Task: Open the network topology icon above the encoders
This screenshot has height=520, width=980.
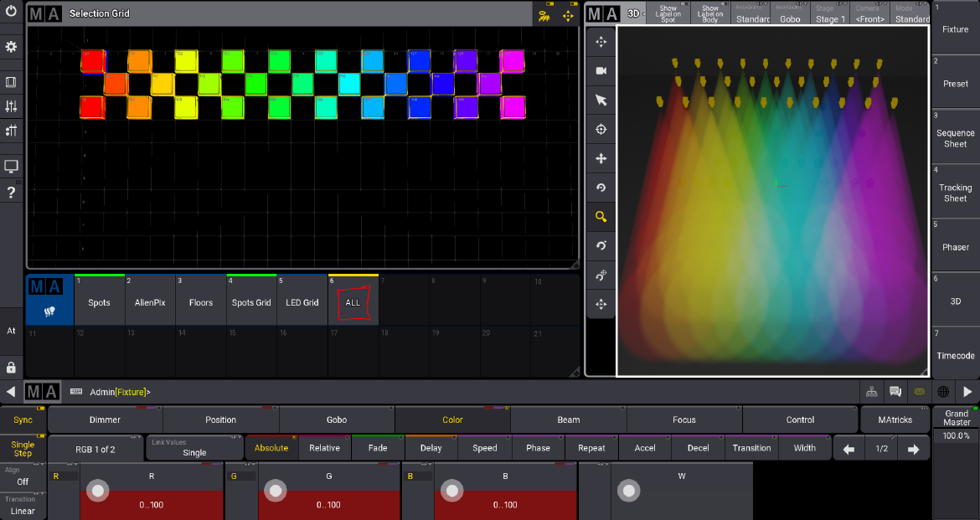Action: click(x=871, y=391)
